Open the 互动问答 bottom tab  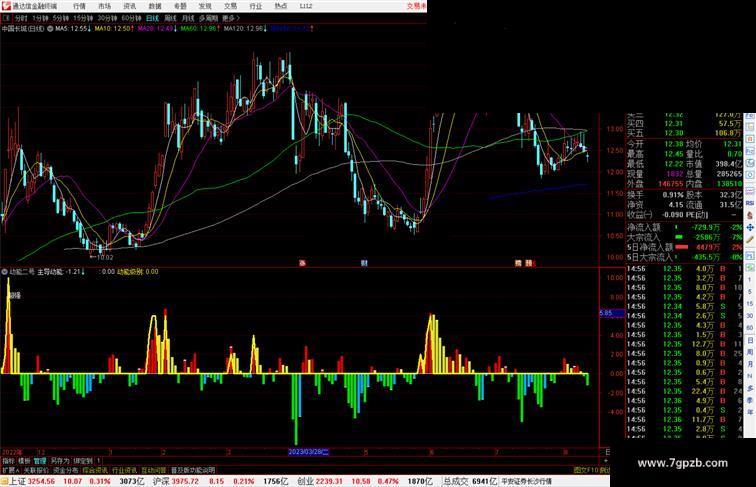[154, 470]
